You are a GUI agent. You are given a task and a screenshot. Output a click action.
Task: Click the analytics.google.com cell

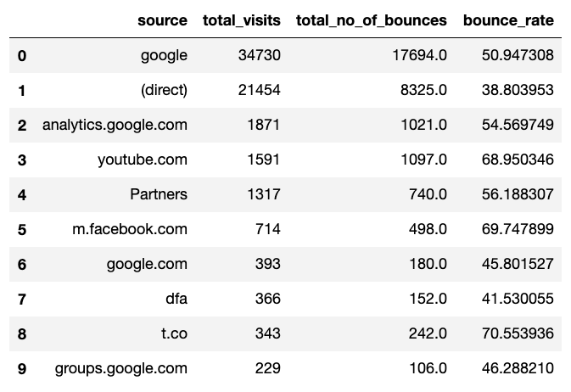(115, 125)
